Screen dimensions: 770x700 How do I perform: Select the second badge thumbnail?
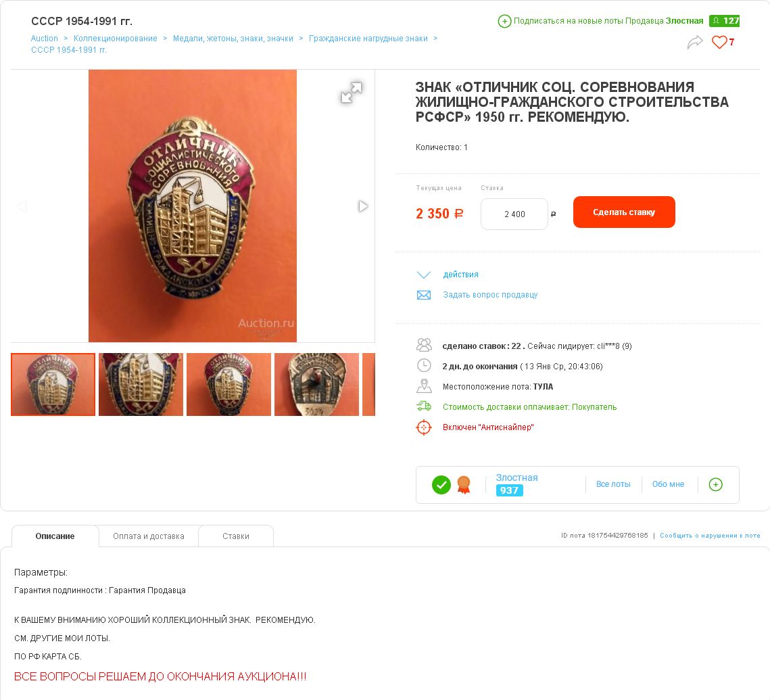tap(141, 384)
